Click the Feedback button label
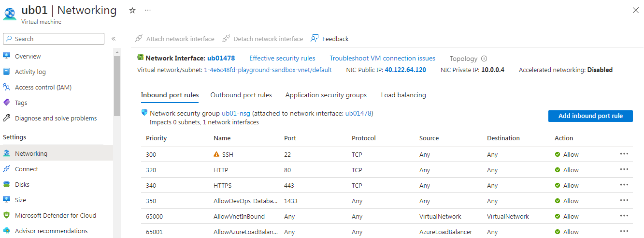Viewport: 644px width, 238px height. tap(335, 39)
